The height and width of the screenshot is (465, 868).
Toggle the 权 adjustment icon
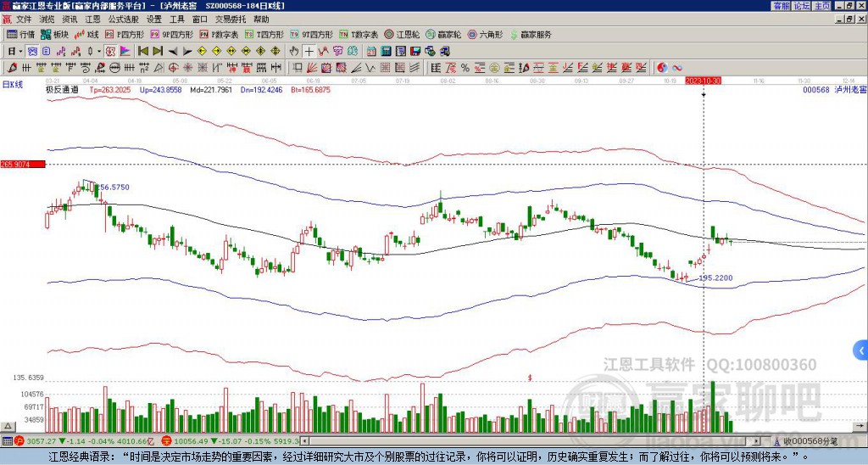pyautogui.click(x=110, y=51)
